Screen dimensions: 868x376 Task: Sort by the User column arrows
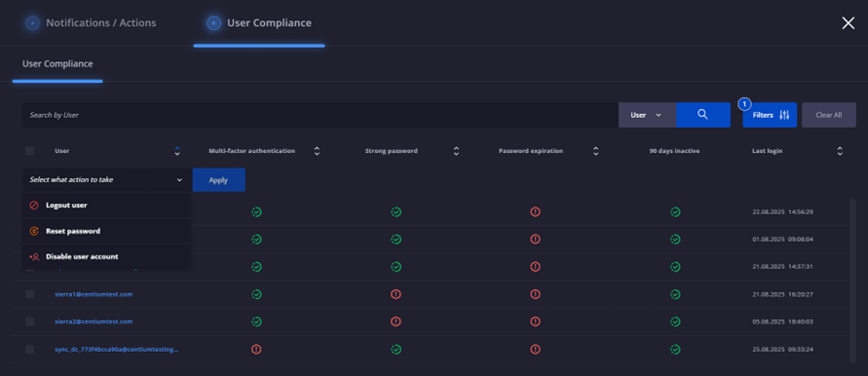tap(177, 151)
